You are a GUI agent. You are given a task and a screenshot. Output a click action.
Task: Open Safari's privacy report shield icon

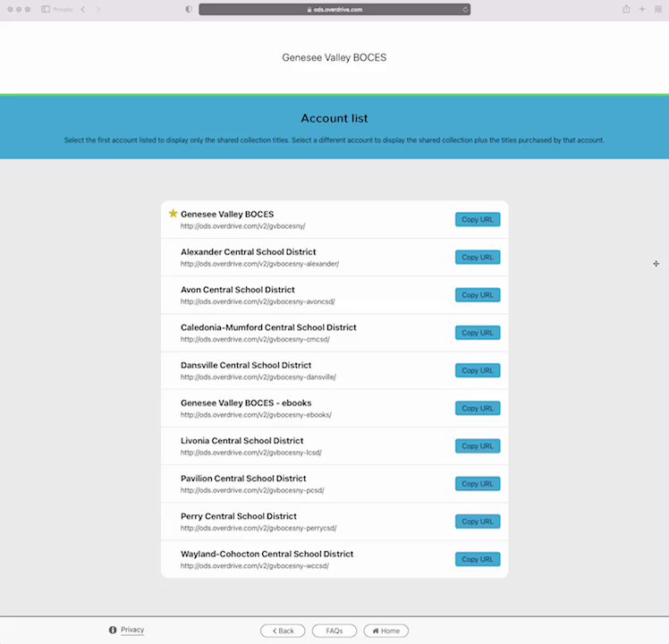click(x=189, y=9)
